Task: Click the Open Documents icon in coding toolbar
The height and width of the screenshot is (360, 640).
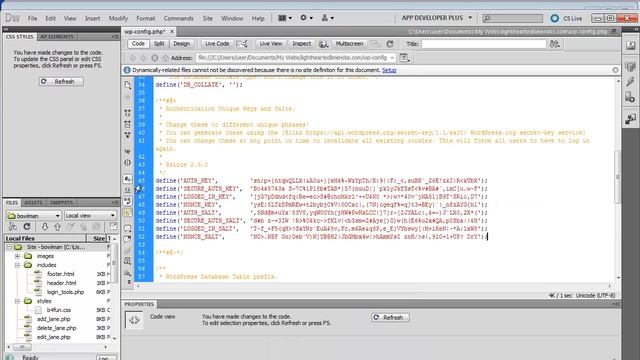Action: click(128, 85)
